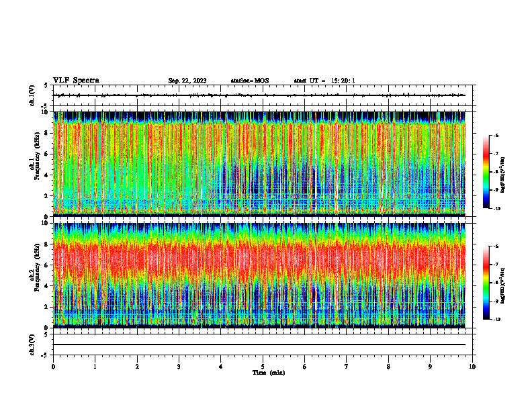532x411 pixels.
Task: Click time axis tick label "4"
Action: coord(221,367)
